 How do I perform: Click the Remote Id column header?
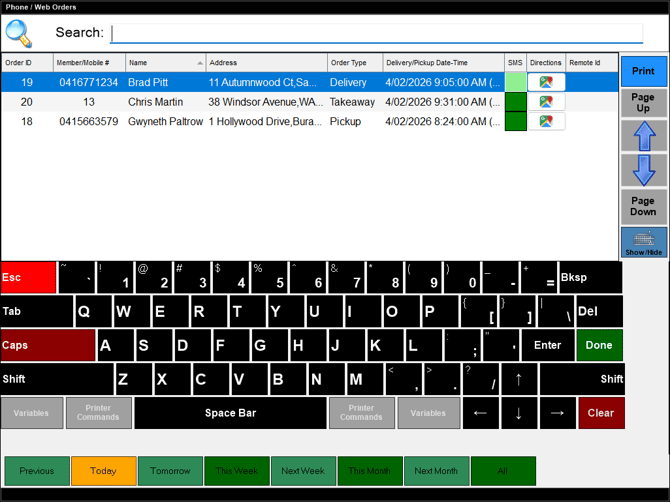591,63
